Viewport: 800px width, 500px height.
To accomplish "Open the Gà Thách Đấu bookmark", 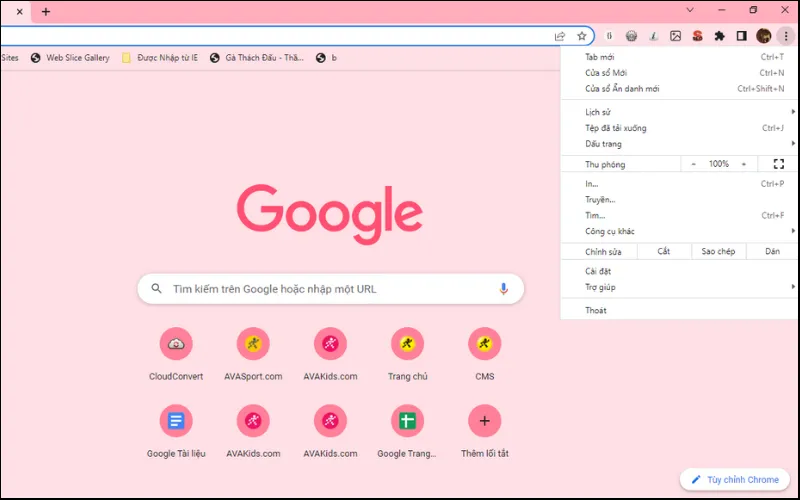I will (257, 58).
